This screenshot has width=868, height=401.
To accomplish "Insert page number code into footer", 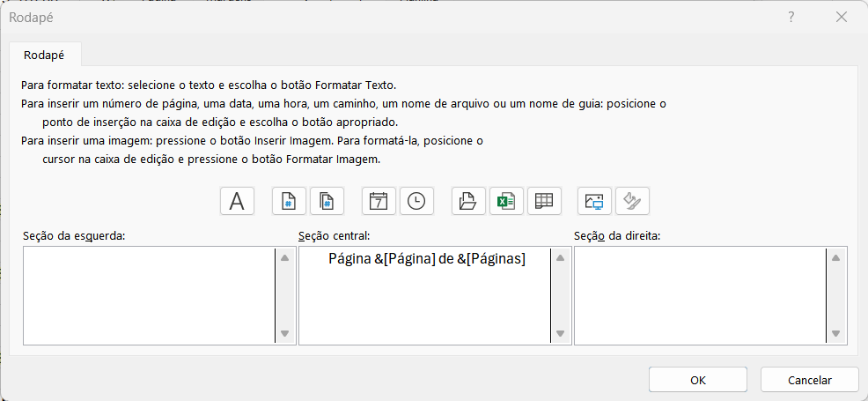I will (x=289, y=201).
